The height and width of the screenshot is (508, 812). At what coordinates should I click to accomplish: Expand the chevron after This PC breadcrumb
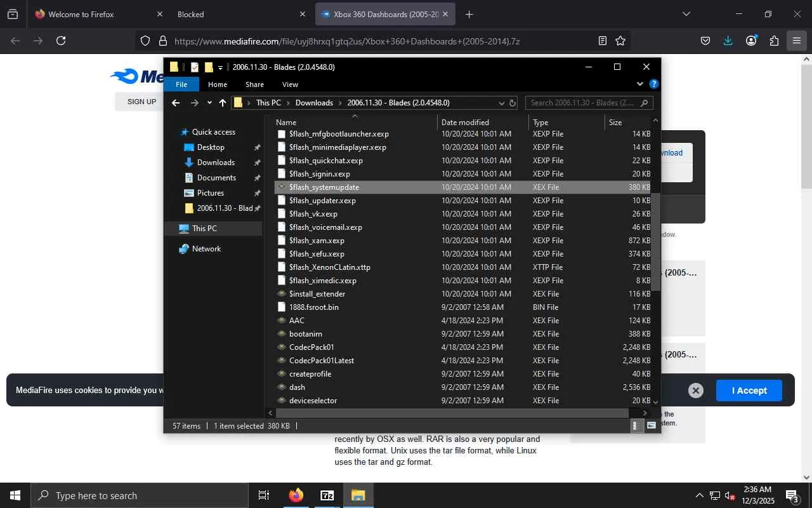[288, 103]
